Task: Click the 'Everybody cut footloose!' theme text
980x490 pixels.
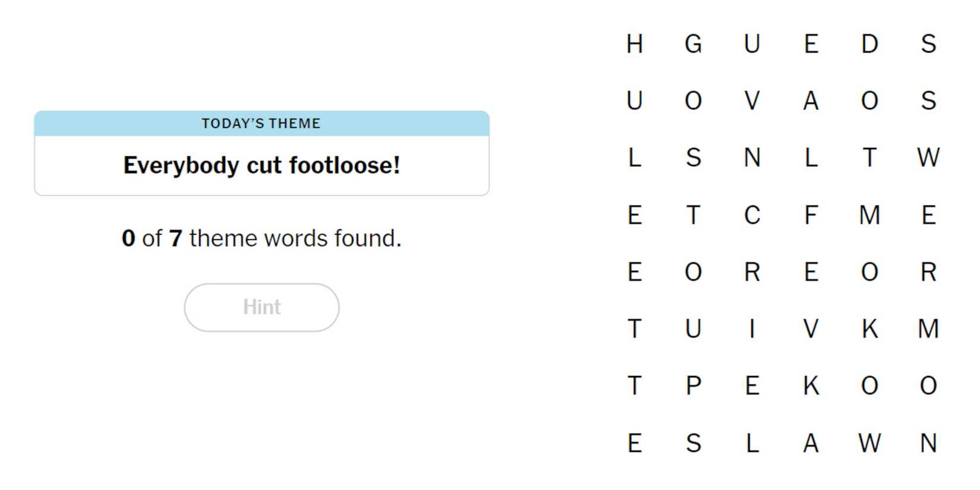Action: (261, 165)
